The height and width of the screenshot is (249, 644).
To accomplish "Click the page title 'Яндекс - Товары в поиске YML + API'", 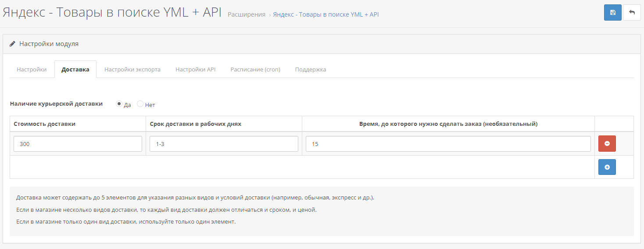I will [x=112, y=12].
